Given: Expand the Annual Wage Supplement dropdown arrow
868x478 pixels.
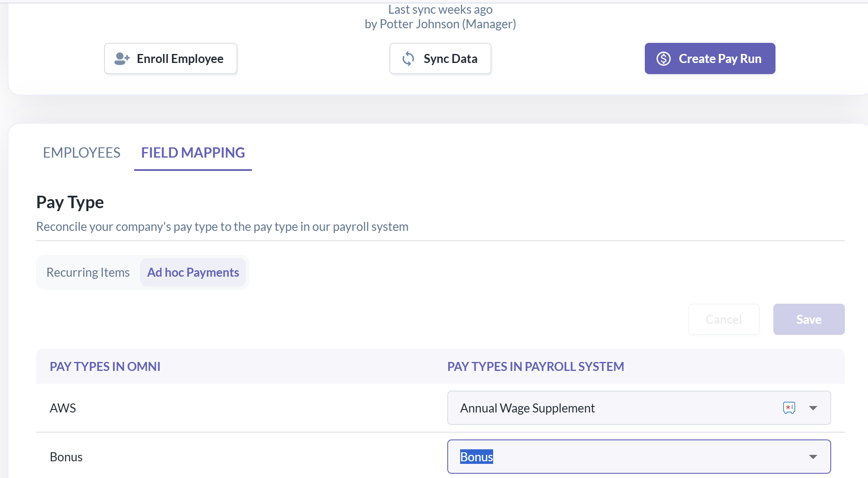Looking at the screenshot, I should [x=813, y=408].
